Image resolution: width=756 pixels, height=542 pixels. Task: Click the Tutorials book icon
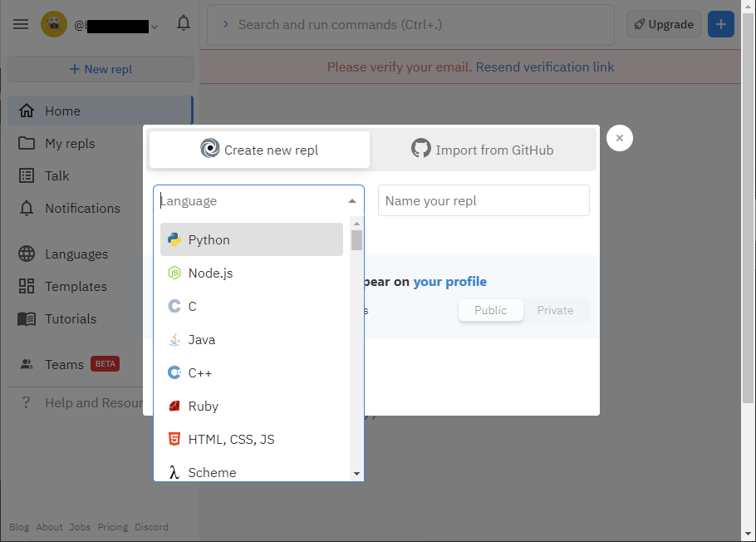[27, 318]
